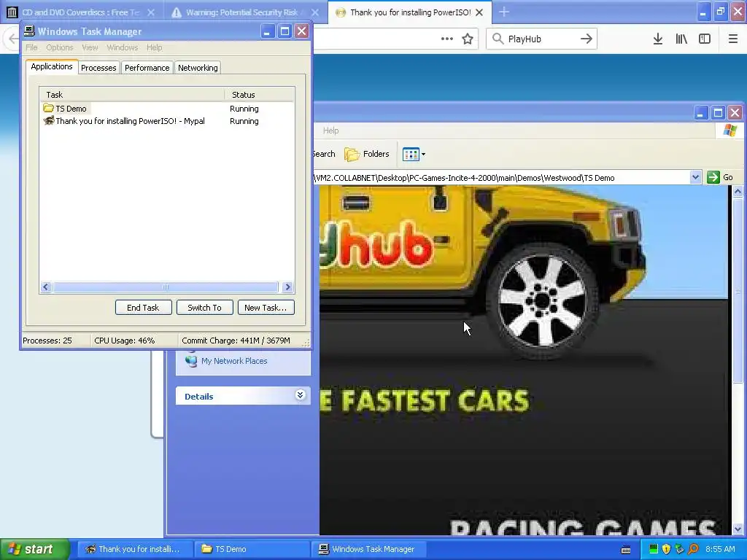Click the Task column header

click(x=133, y=94)
